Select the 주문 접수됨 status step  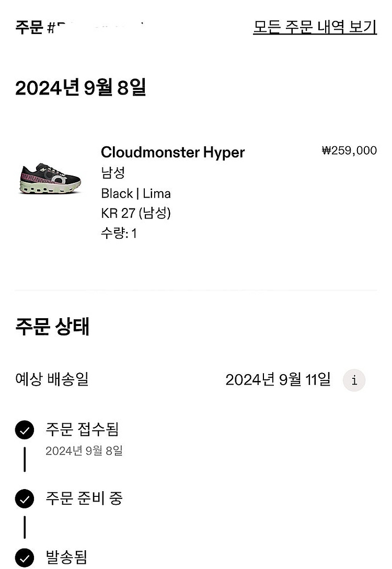[82, 429]
